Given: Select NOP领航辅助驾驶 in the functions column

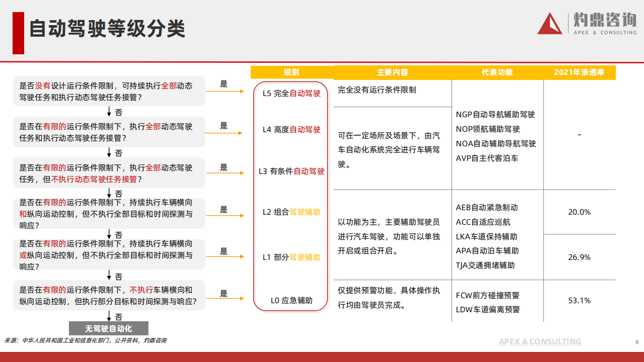Looking at the screenshot, I should pyautogui.click(x=488, y=129).
